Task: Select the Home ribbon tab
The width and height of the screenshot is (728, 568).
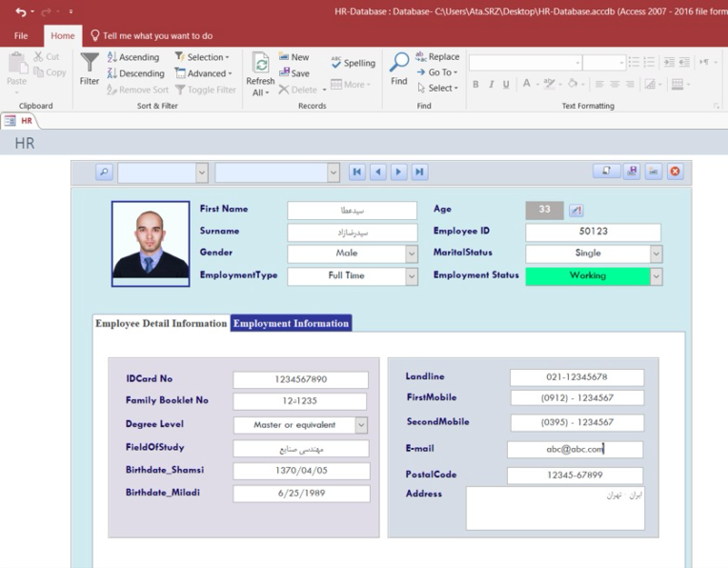Action: 63,36
